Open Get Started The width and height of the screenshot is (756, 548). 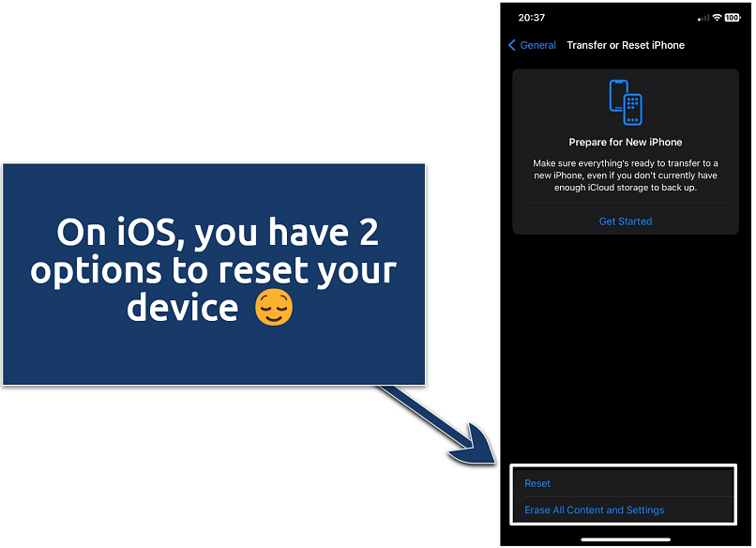[625, 221]
